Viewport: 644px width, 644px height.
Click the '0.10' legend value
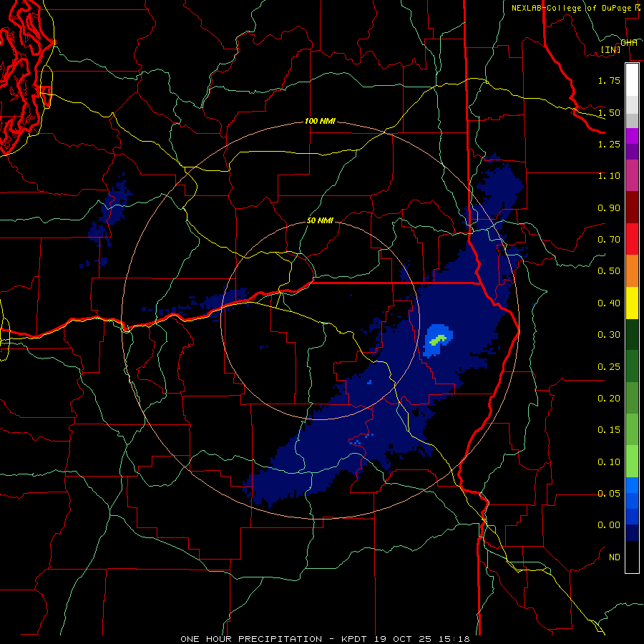click(609, 462)
